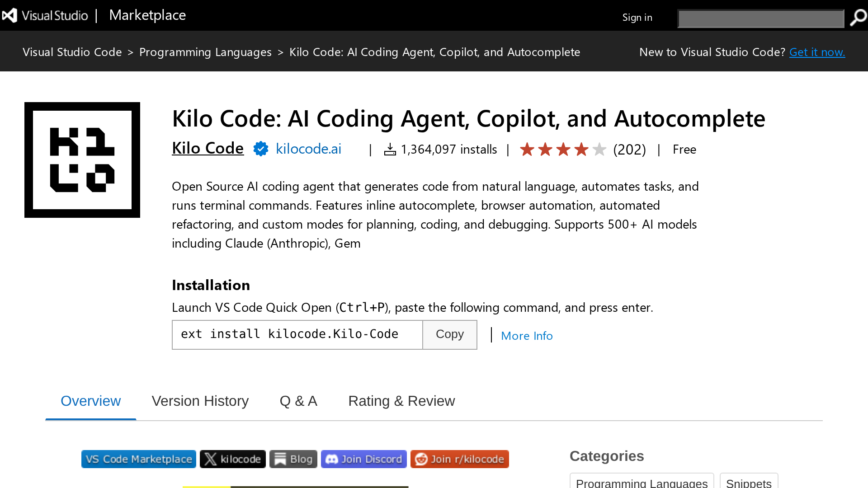
Task: Open the Rating & Review tab
Action: pyautogui.click(x=401, y=401)
